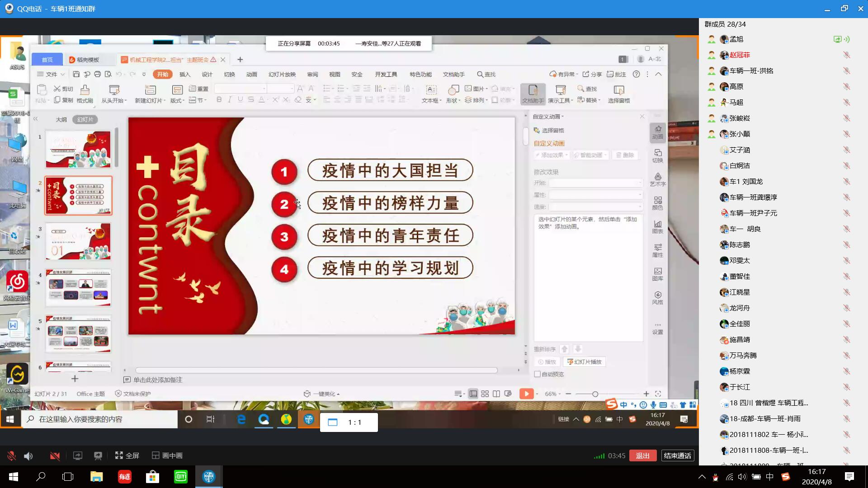
Task: Unmute the microphone in the call bar
Action: [12, 456]
